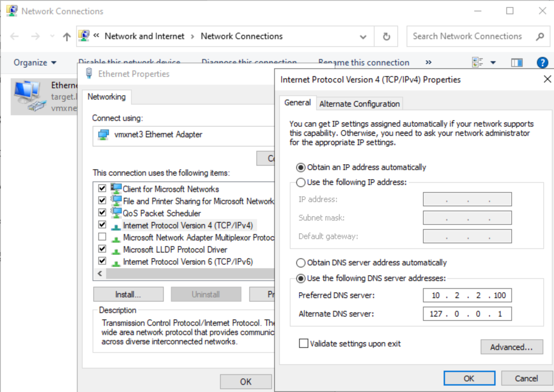554x392 pixels.
Task: Toggle the preview pane icon
Action: tap(517, 63)
